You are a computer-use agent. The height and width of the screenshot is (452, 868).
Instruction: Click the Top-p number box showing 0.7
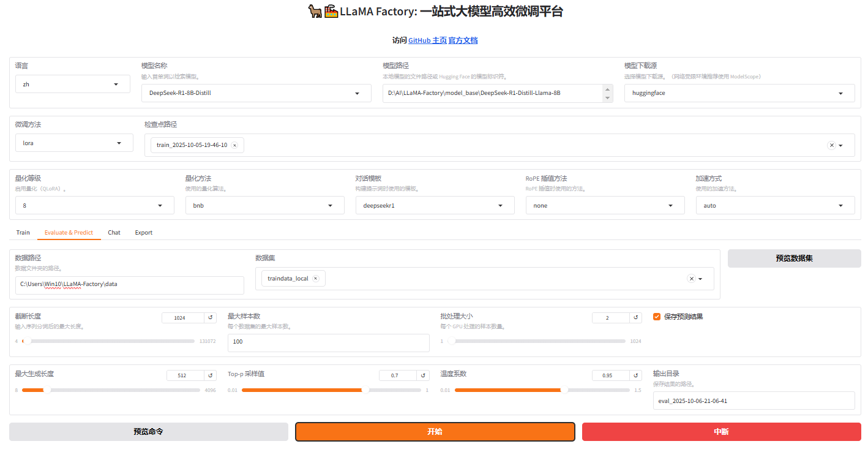398,375
